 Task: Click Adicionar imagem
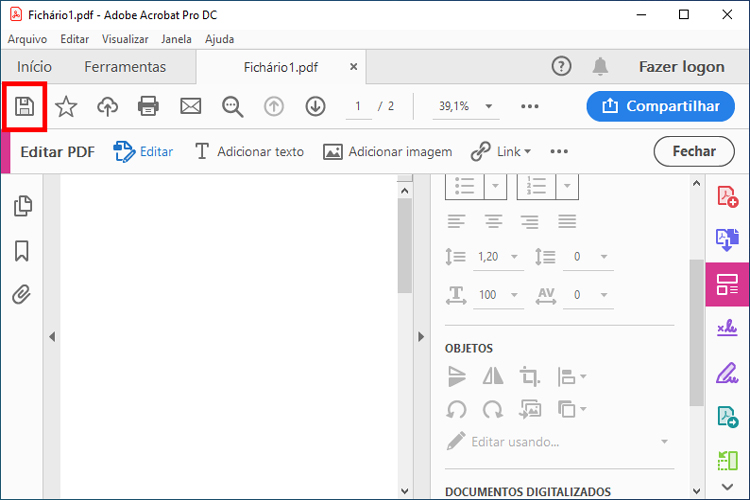click(x=387, y=152)
